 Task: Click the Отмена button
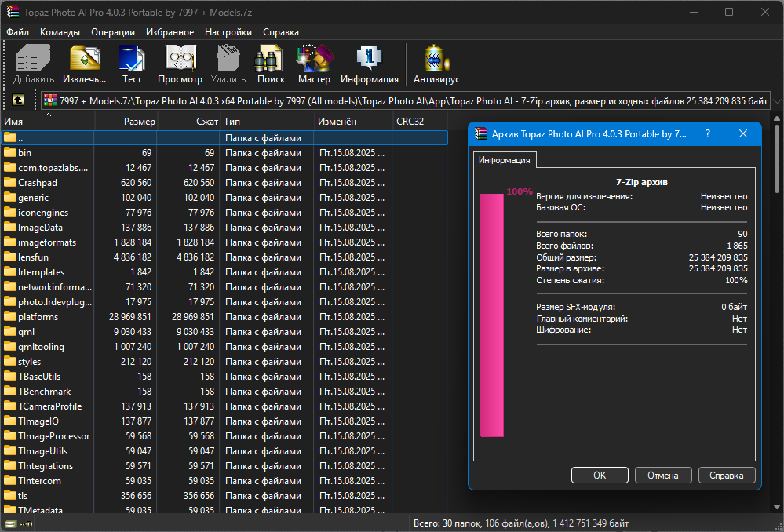pos(663,475)
